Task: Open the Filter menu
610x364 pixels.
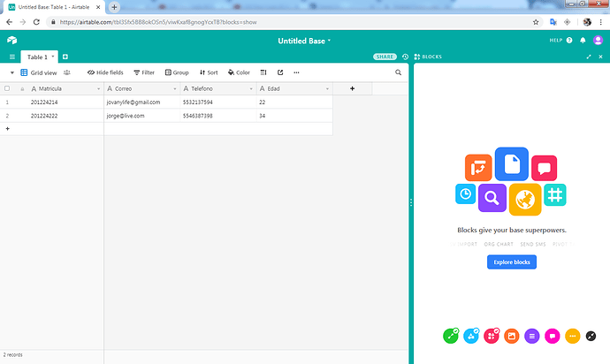Action: point(144,72)
